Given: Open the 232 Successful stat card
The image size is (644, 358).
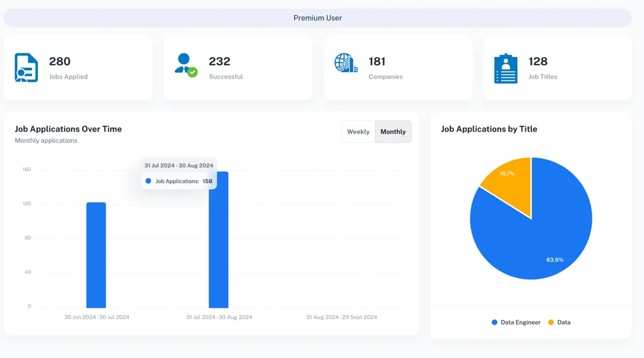Looking at the screenshot, I should tap(238, 68).
